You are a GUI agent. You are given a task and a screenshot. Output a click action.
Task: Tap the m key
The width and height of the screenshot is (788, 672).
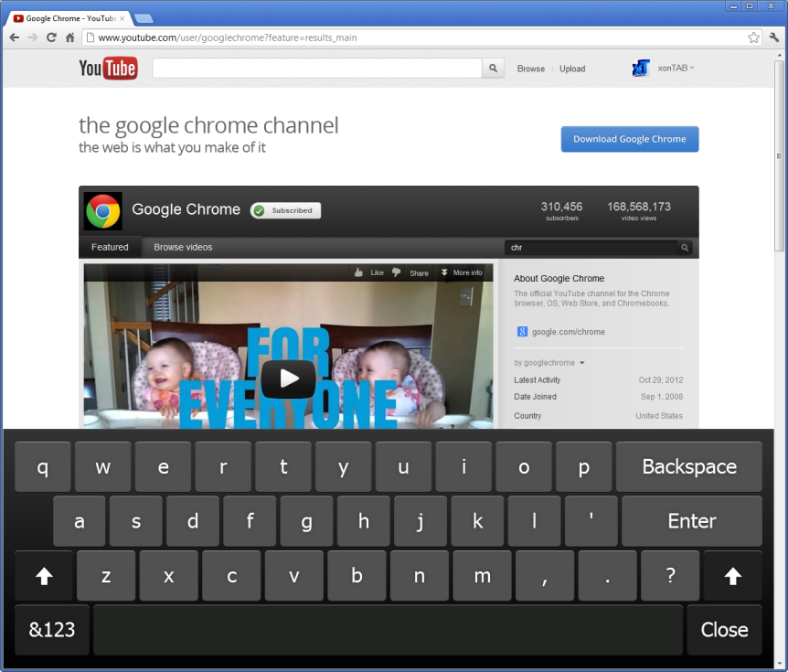point(482,576)
